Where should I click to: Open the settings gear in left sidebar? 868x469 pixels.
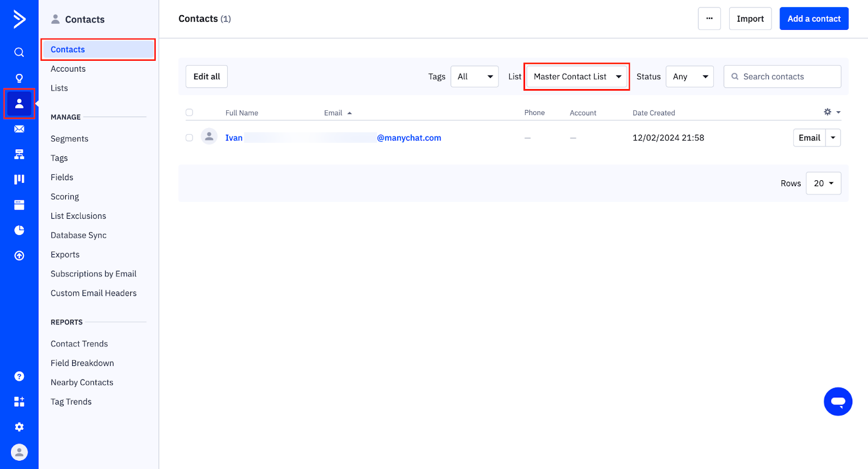(x=19, y=427)
